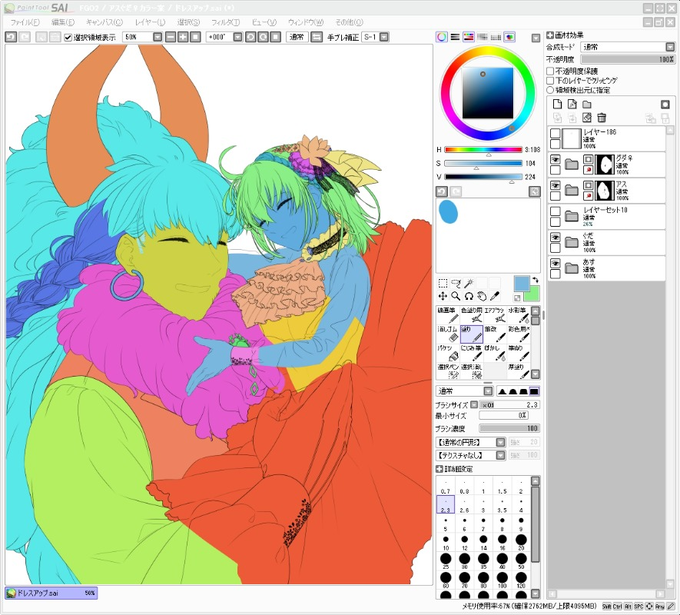Zoom out with the minus button

click(170, 37)
